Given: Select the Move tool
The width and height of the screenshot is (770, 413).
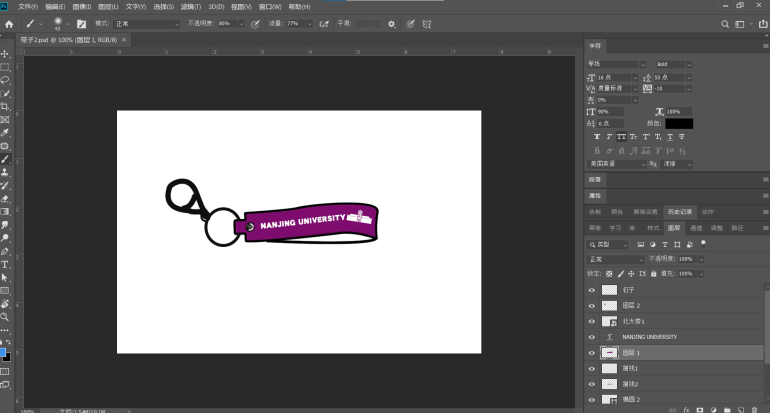Looking at the screenshot, I should 5,54.
